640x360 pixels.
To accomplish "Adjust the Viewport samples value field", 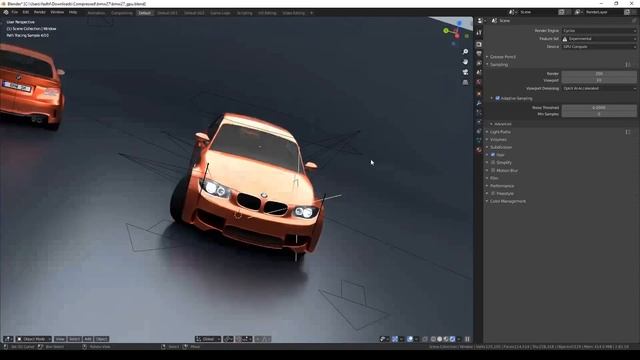I will click(599, 80).
